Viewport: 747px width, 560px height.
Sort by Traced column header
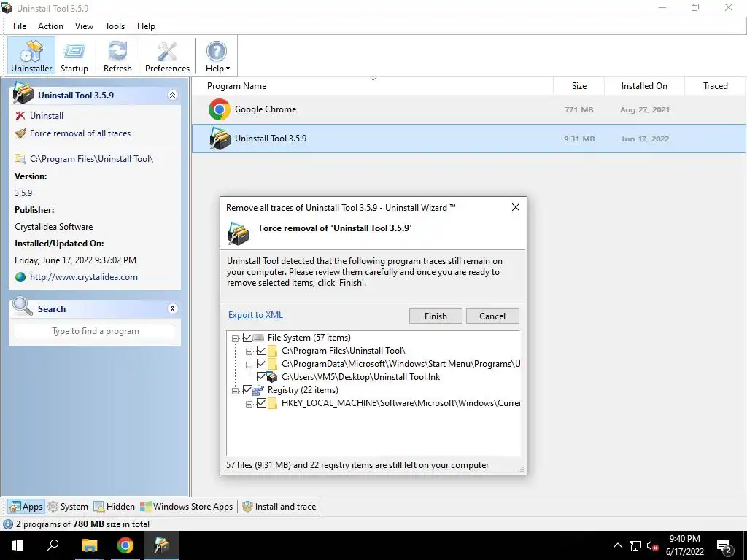click(715, 86)
